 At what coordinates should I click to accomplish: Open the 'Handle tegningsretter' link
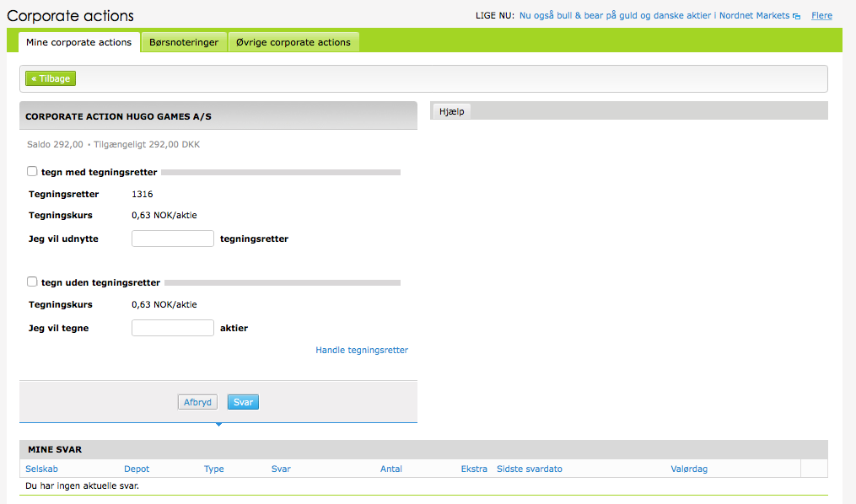(x=362, y=350)
